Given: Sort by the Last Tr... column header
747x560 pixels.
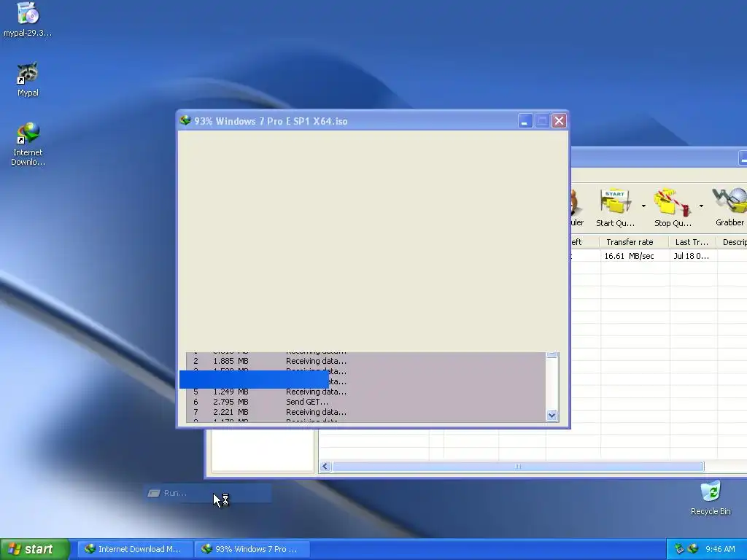Looking at the screenshot, I should (693, 242).
